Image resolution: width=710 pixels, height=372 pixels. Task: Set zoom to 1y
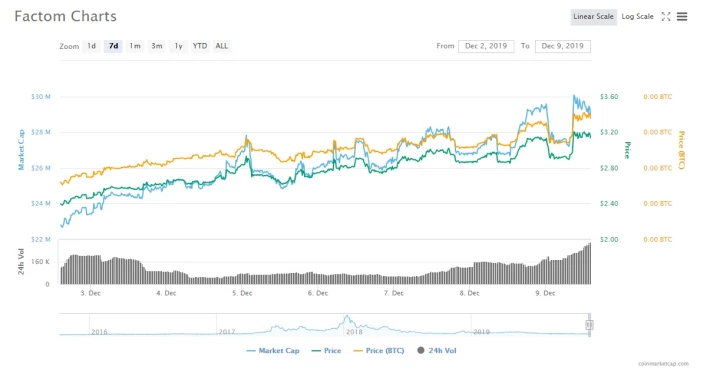tap(178, 46)
